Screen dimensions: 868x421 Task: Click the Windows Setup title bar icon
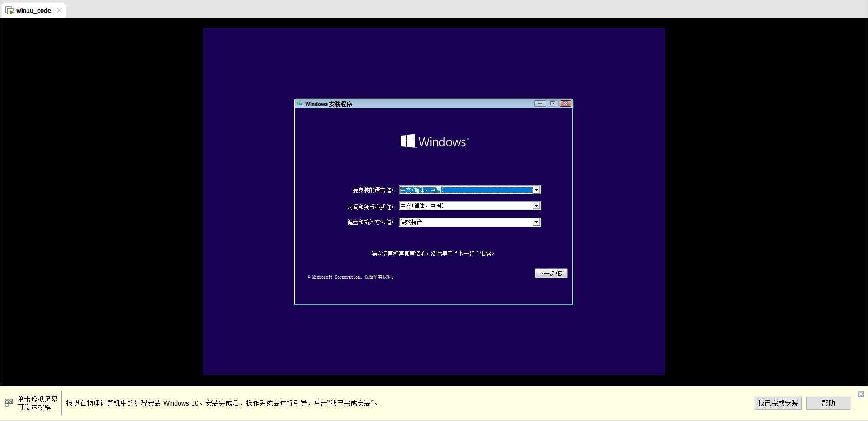point(300,104)
